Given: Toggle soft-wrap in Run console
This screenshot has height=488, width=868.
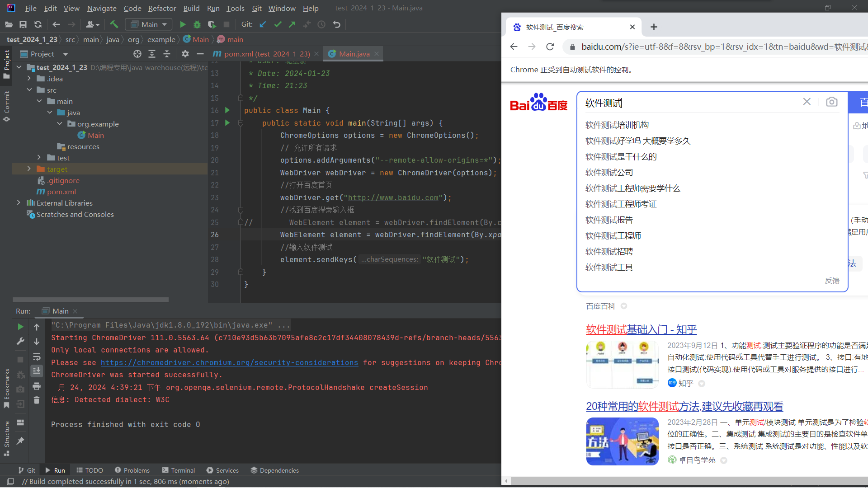Looking at the screenshot, I should coord(37,357).
